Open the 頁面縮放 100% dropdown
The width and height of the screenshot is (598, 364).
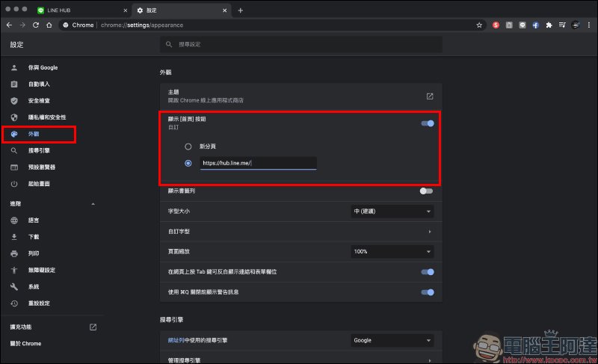(392, 252)
